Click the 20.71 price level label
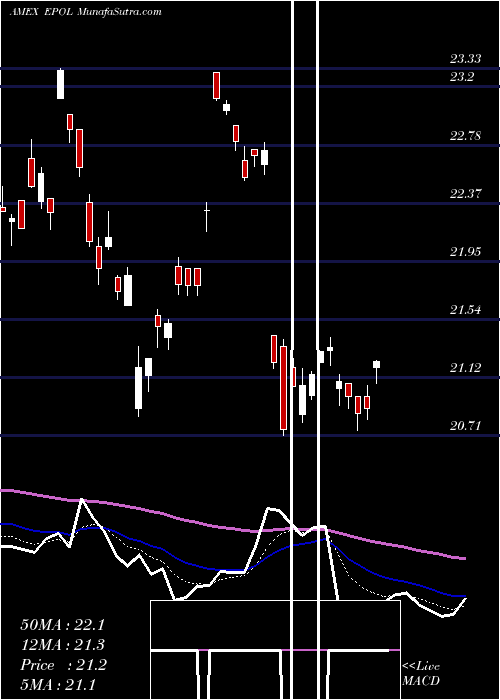Screen dimensions: 500x700 [x=466, y=425]
